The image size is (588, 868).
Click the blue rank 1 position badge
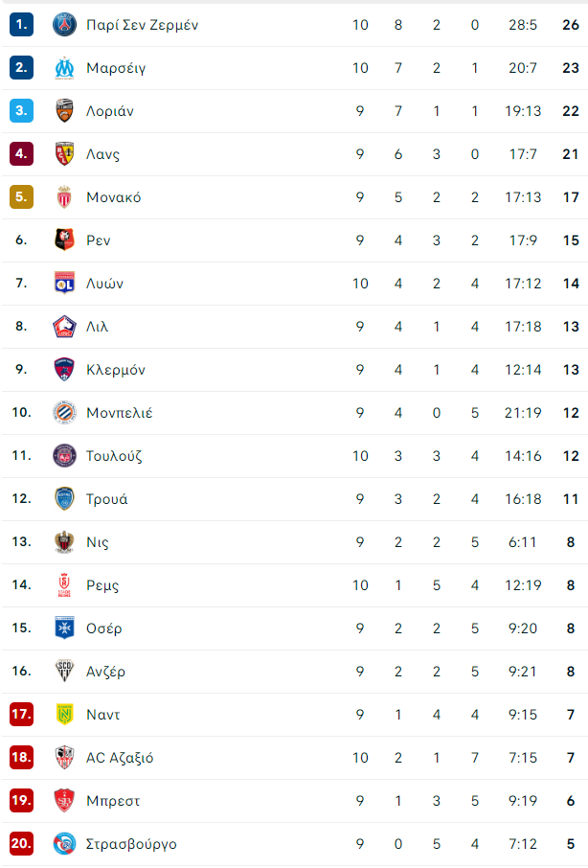pos(22,25)
